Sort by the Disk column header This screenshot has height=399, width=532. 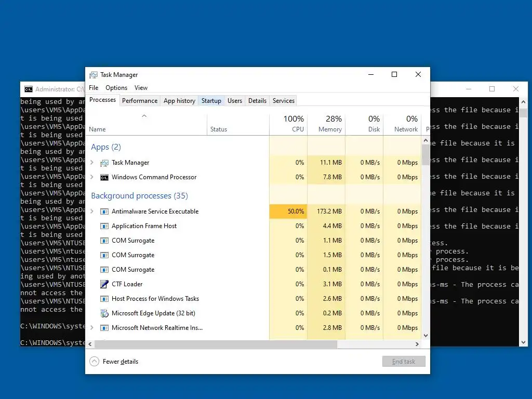tap(364, 124)
